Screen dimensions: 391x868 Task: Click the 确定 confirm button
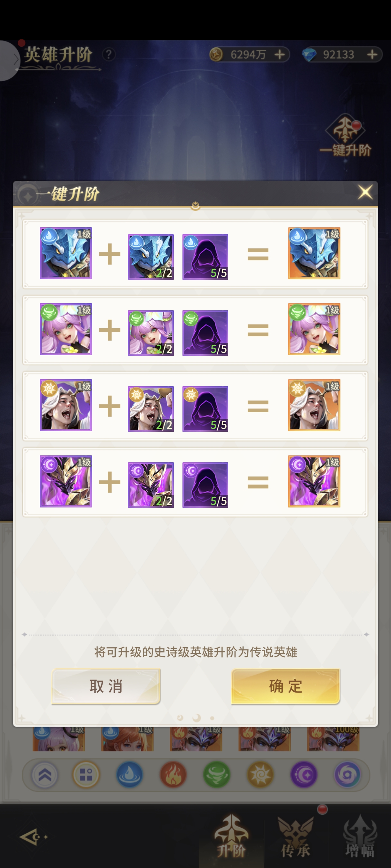click(x=285, y=686)
